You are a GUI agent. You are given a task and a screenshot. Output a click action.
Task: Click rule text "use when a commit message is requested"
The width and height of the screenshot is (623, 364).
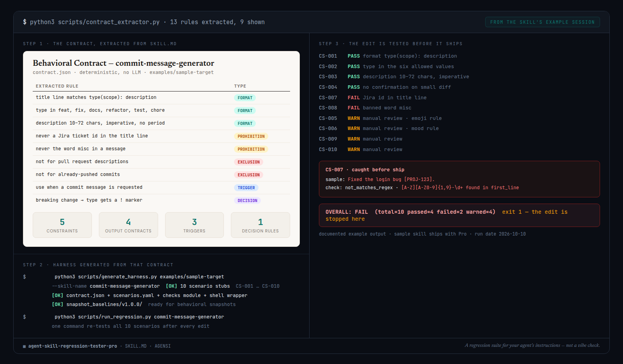click(89, 187)
